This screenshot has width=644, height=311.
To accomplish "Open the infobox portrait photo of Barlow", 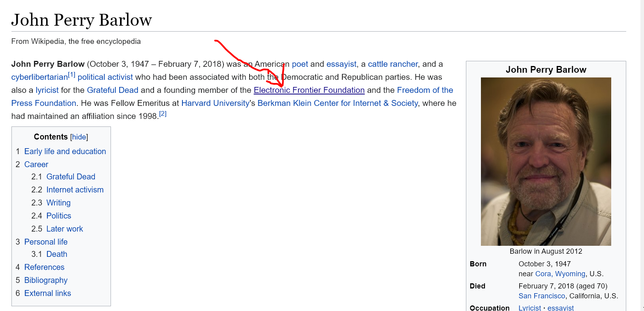I will (x=546, y=162).
